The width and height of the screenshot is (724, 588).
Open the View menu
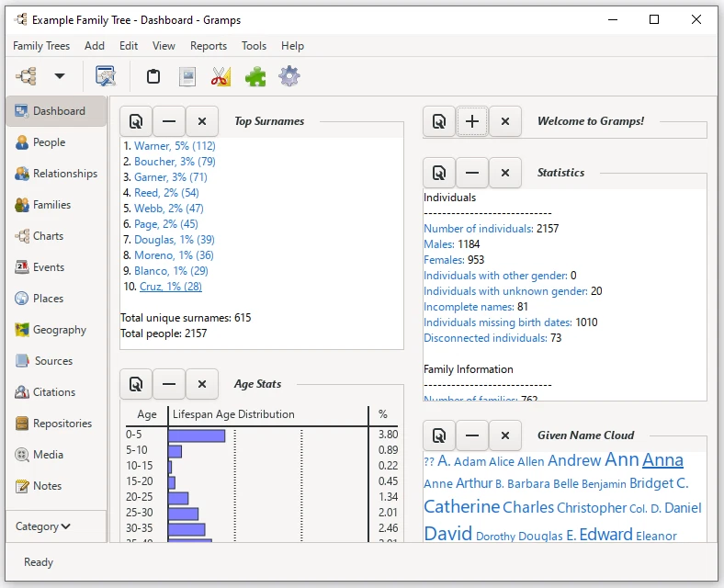[164, 46]
